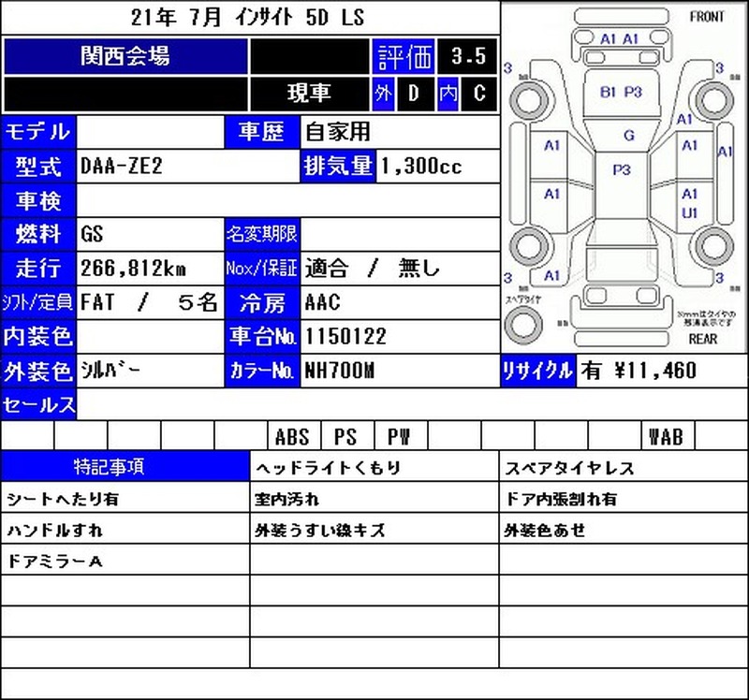
Task: Click the 排気量 label
Action: [338, 167]
